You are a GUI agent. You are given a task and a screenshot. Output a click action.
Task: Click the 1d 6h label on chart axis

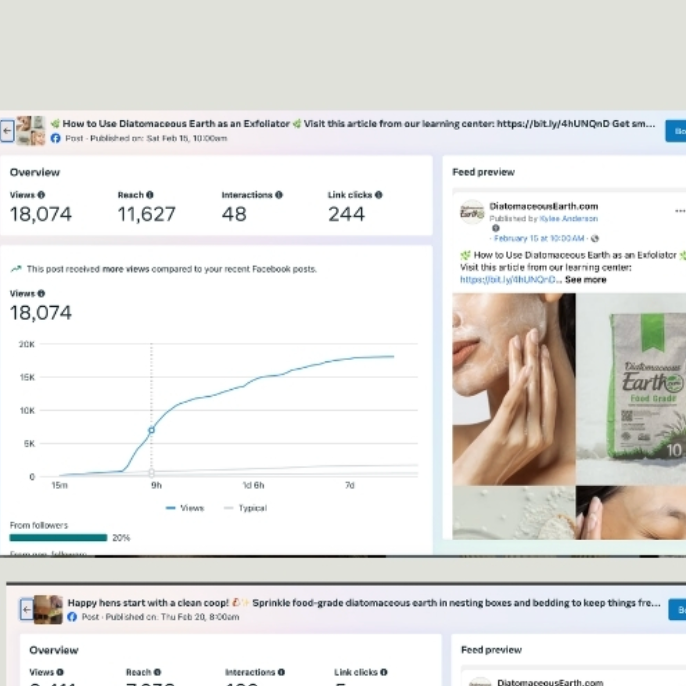point(253,485)
